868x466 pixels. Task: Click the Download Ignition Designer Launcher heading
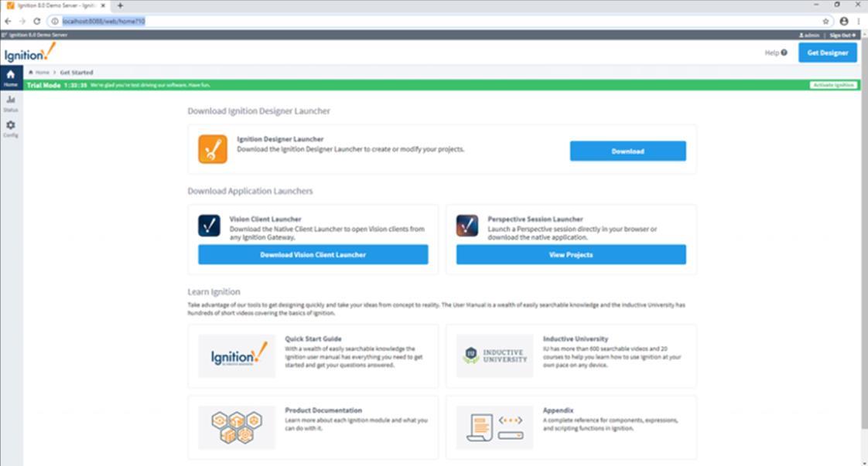[258, 111]
